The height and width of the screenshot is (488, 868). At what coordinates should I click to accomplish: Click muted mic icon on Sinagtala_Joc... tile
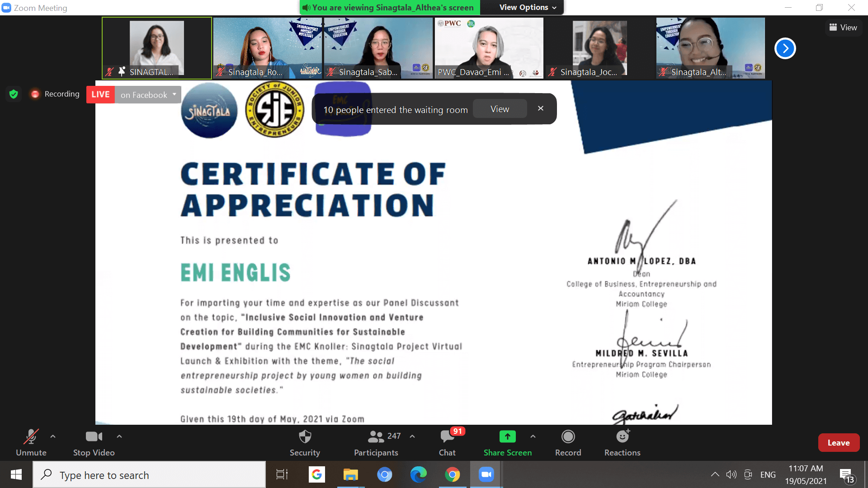(552, 71)
